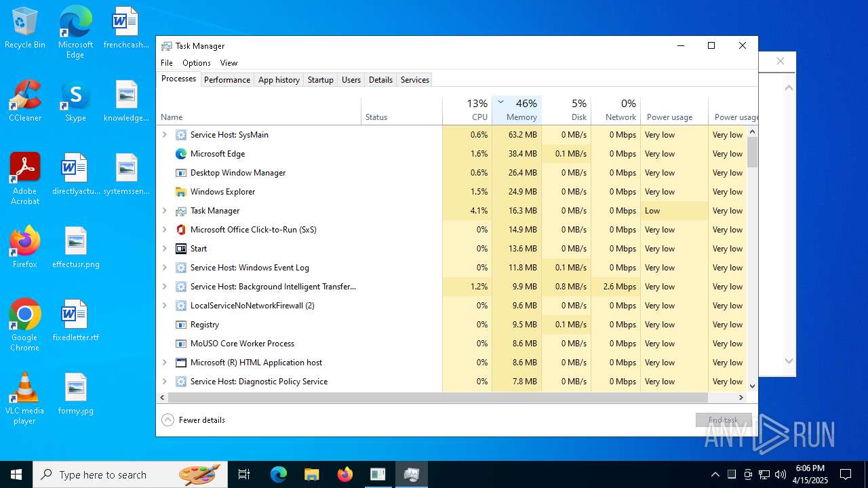Open the Options menu
The height and width of the screenshot is (488, 868).
[197, 63]
